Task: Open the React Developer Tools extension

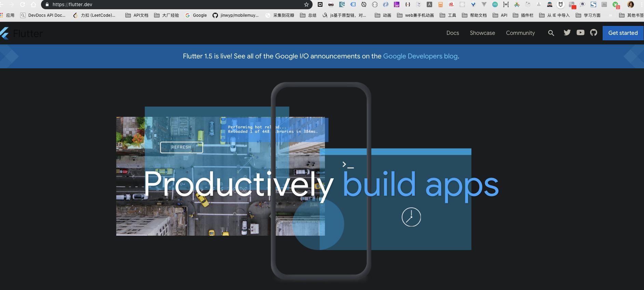Action: point(462,4)
